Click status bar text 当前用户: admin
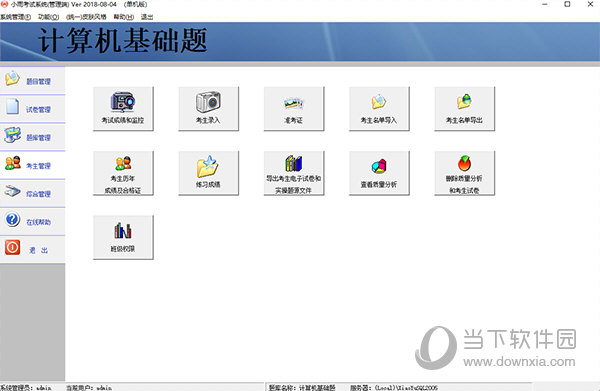Image resolution: width=600 pixels, height=391 pixels. pyautogui.click(x=89, y=388)
